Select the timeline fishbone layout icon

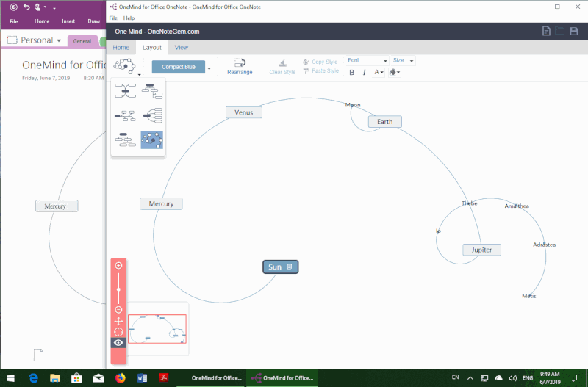click(125, 116)
